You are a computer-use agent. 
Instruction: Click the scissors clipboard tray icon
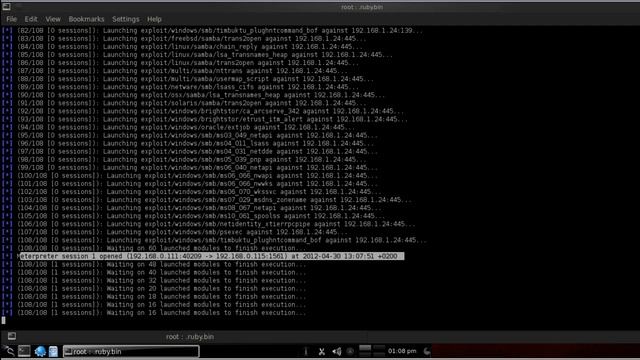pos(322,351)
